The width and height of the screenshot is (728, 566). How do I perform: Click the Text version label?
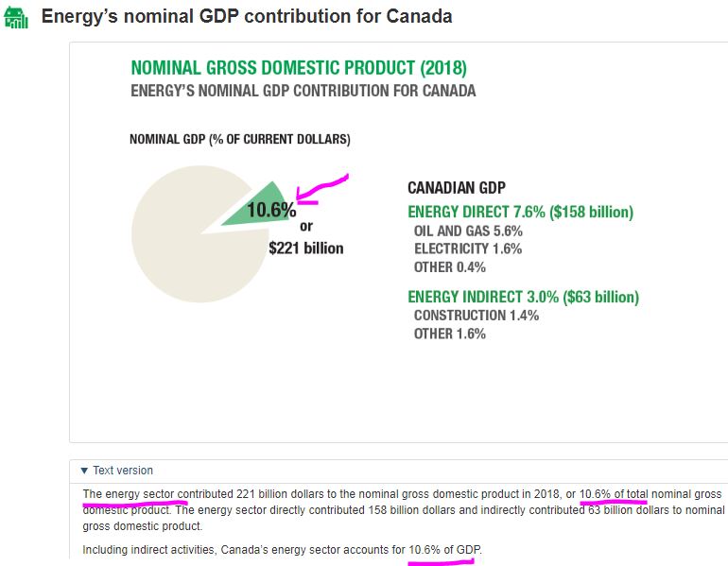click(x=122, y=471)
